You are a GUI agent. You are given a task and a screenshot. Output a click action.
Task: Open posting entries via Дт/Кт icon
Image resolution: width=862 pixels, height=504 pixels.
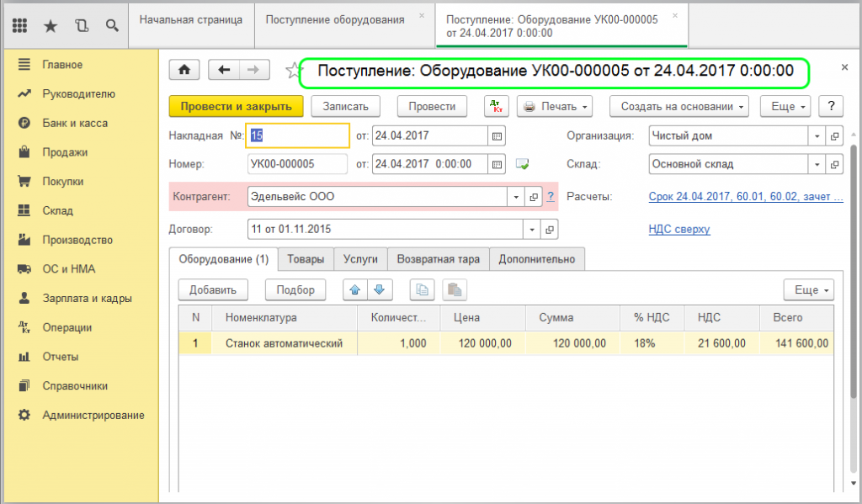(x=498, y=106)
